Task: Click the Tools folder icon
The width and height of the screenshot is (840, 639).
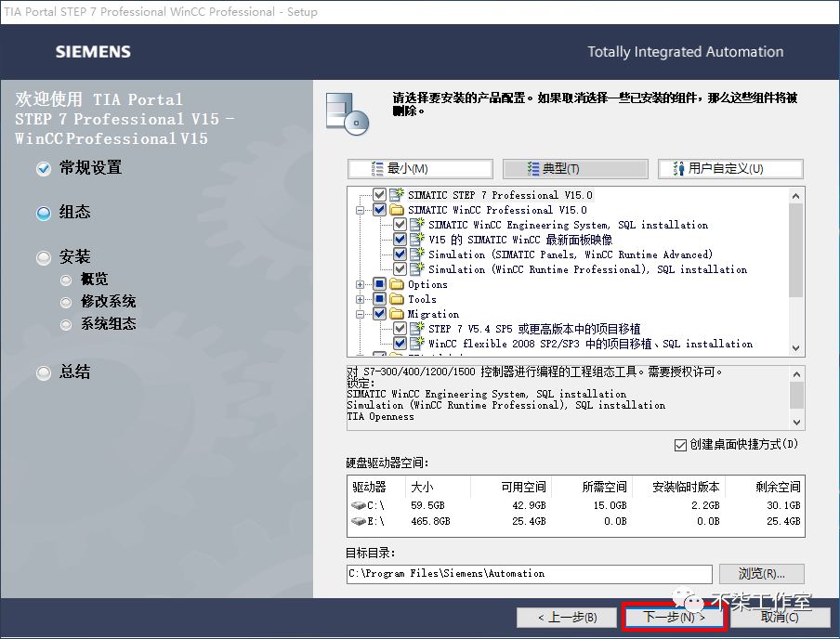Action: click(397, 299)
